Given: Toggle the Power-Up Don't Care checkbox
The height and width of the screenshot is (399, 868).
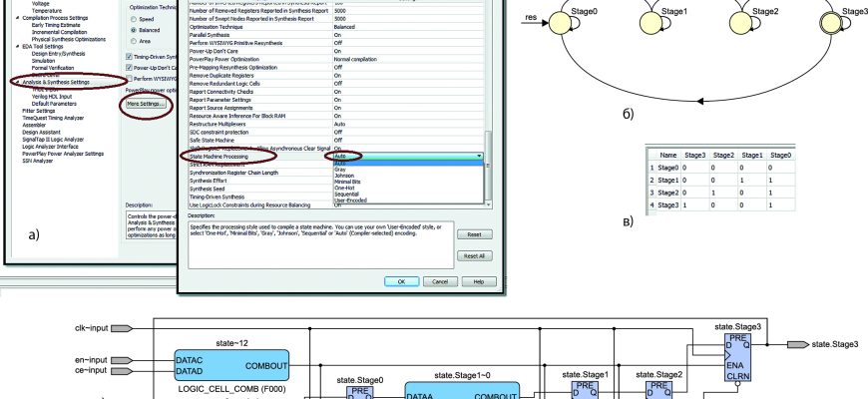Looking at the screenshot, I should tap(128, 68).
